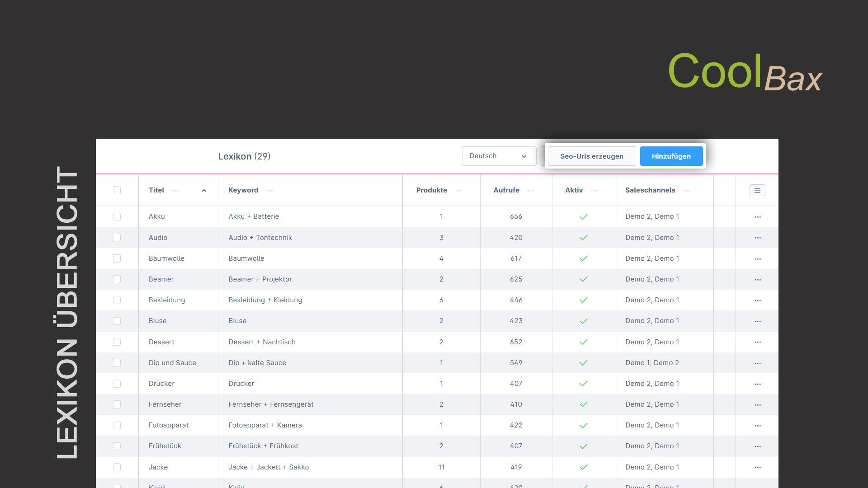Click keyword 'Beamer + Projektor'
The height and width of the screenshot is (488, 868).
(260, 279)
